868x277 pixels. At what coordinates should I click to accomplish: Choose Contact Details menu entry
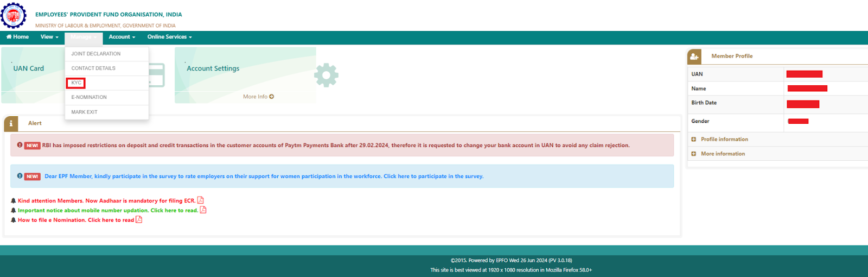[93, 68]
